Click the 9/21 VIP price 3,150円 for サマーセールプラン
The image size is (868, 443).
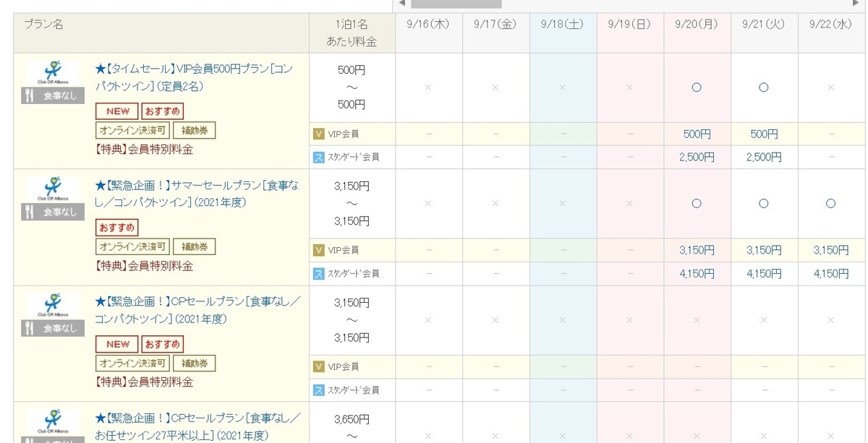point(764,251)
